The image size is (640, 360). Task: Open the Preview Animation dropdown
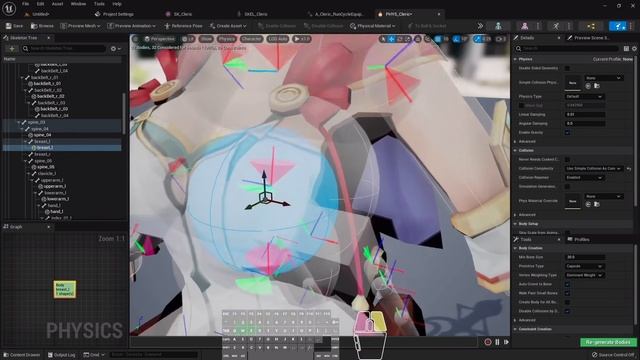pos(131,26)
